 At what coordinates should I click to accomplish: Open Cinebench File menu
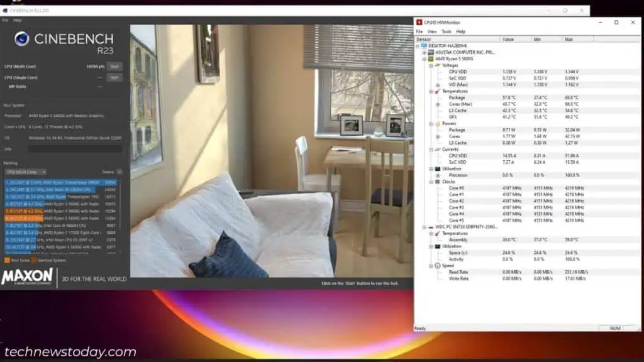pos(5,20)
